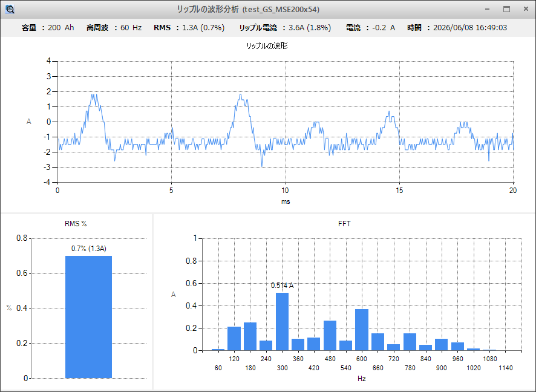Click the 180 Hz FFT bar
Screen dimensions: 536x392
[x=250, y=336]
